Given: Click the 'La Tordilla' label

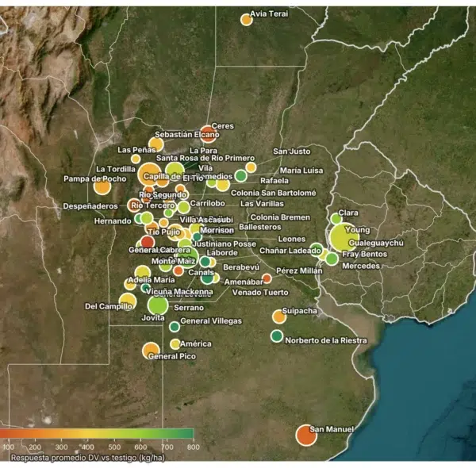Looking at the screenshot, I should pos(116,169).
